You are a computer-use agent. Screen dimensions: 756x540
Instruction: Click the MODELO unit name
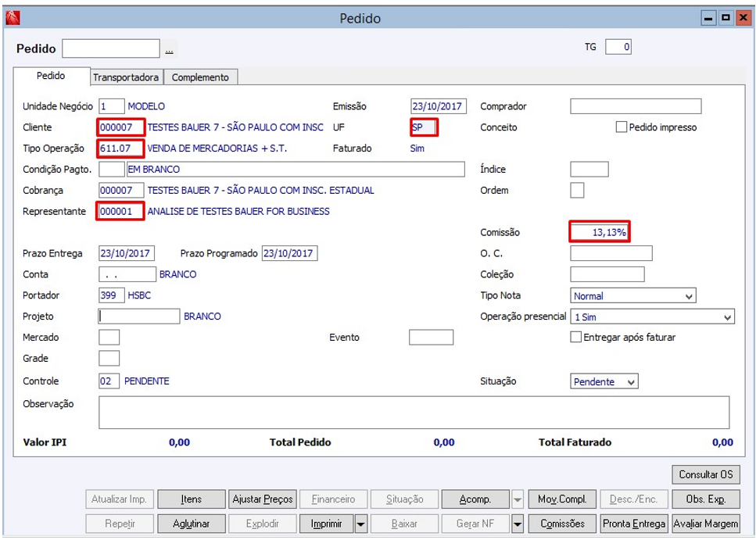click(x=146, y=106)
